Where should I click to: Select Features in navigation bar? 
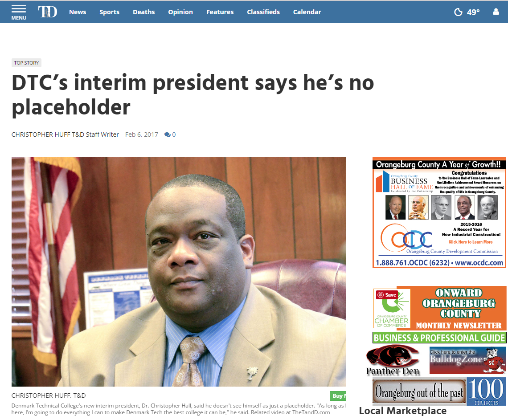click(220, 12)
